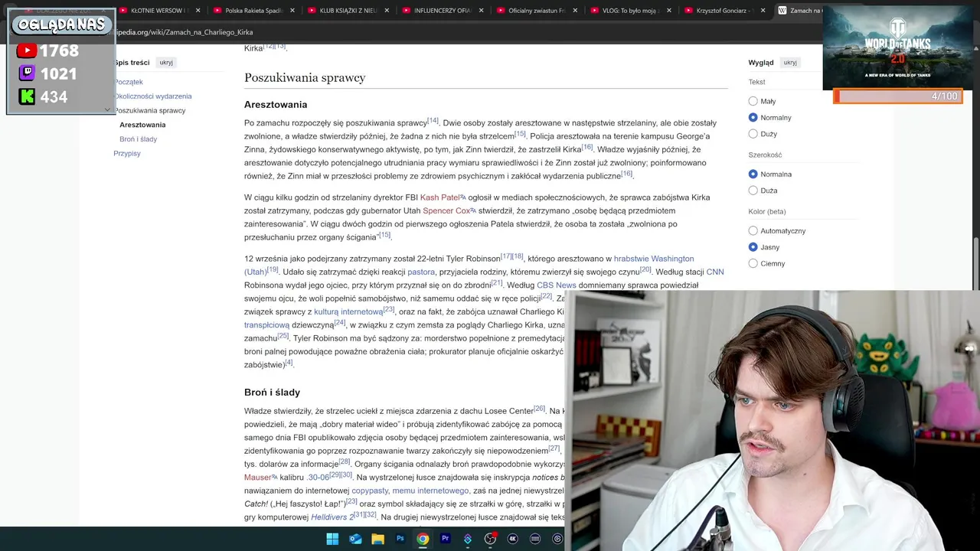Open the memu internetowego link
The width and height of the screenshot is (980, 551).
(430, 491)
